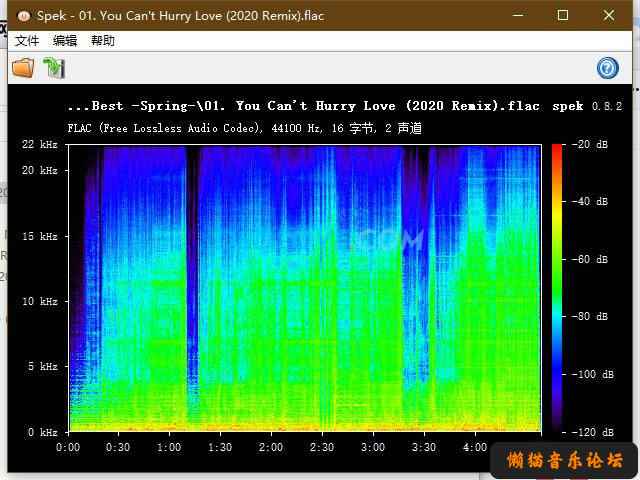Click the 2:00 time label
The image size is (640, 480).
[x=271, y=447]
